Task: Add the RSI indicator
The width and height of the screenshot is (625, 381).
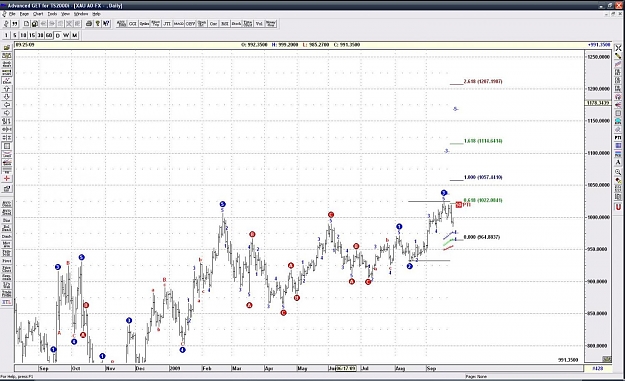Action: 225,24
